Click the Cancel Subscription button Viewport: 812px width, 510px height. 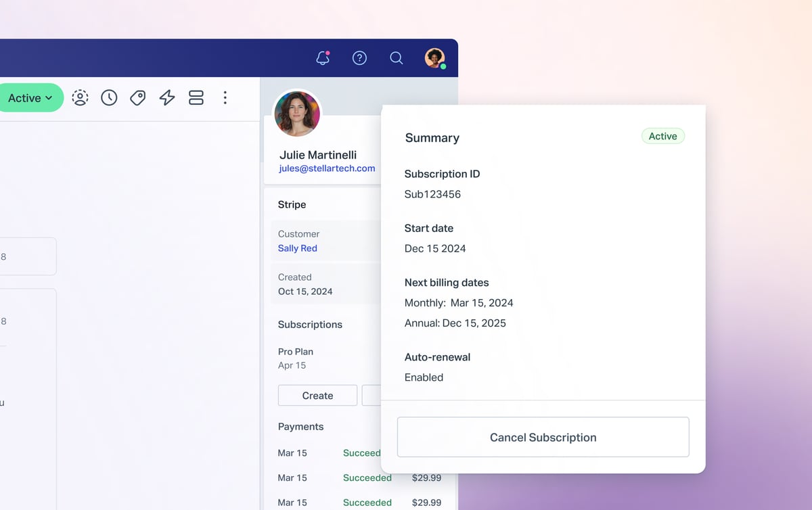tap(543, 437)
